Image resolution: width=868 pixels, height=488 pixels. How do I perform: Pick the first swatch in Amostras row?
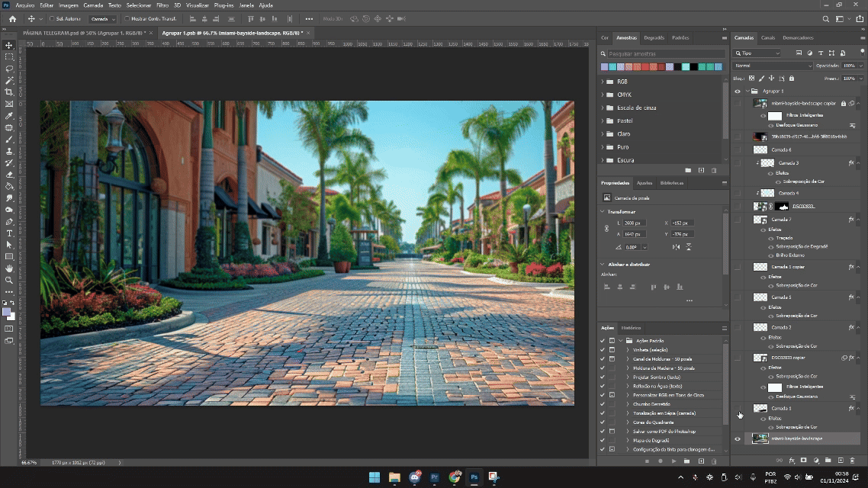coord(605,67)
